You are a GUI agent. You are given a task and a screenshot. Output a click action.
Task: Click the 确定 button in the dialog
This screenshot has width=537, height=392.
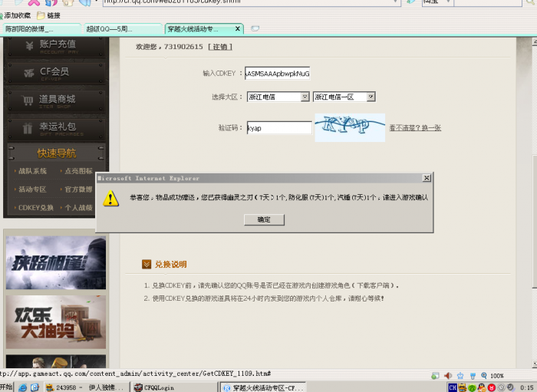[x=264, y=219]
